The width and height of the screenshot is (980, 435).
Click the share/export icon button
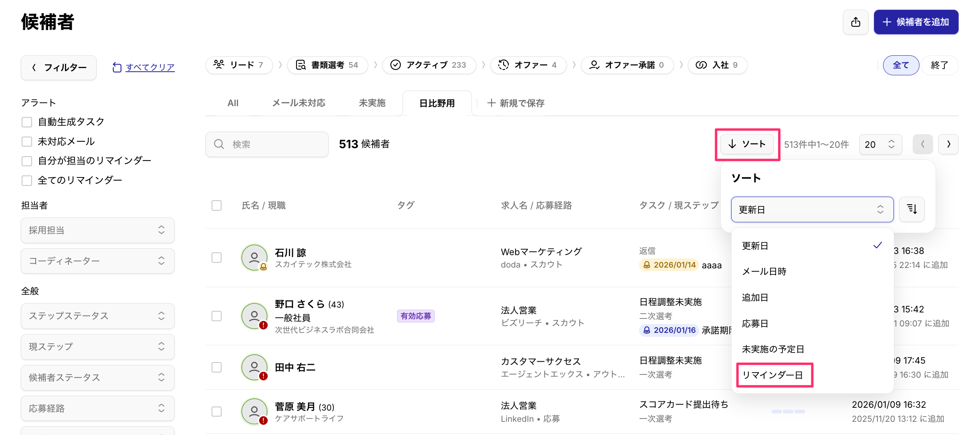pyautogui.click(x=855, y=22)
